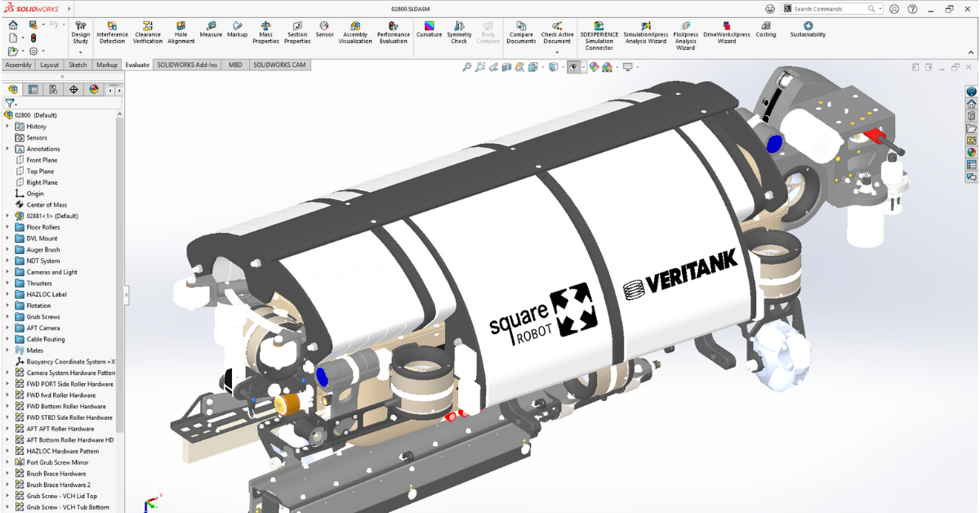Viewport: 980px width, 513px height.
Task: Open the FeatureManager design tree tab
Action: pos(13,90)
